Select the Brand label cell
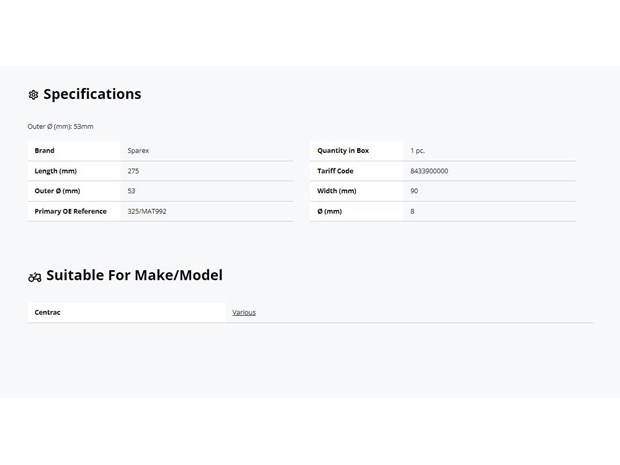620x465 pixels. pos(74,151)
